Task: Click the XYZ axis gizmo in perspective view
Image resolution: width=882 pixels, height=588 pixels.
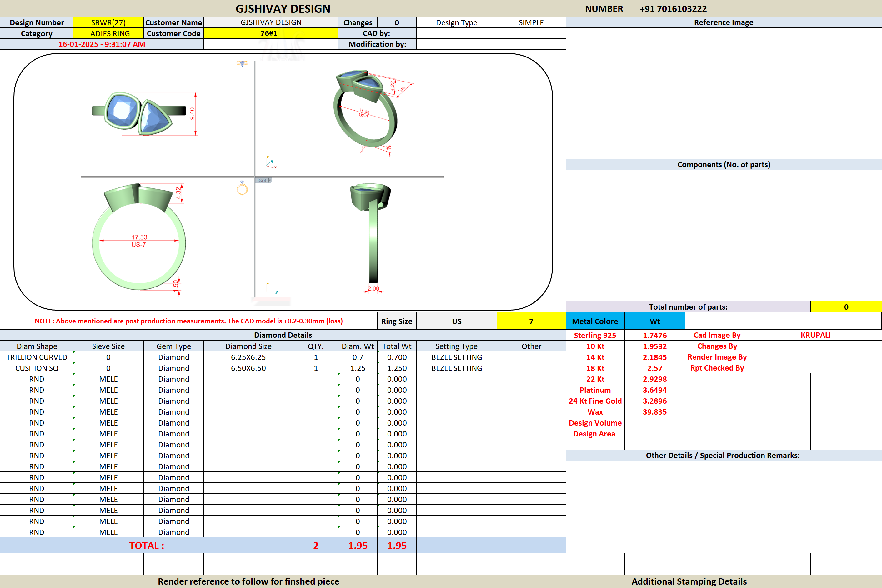Action: tap(271, 162)
